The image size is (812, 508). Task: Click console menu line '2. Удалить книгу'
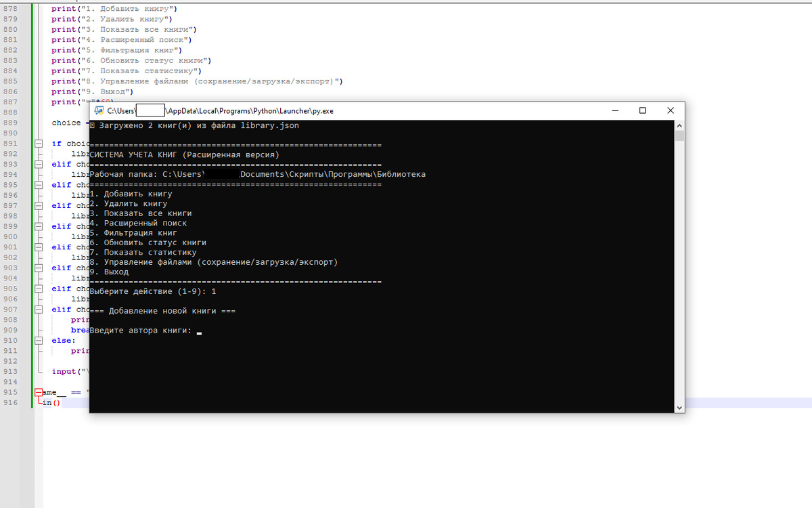click(x=129, y=204)
